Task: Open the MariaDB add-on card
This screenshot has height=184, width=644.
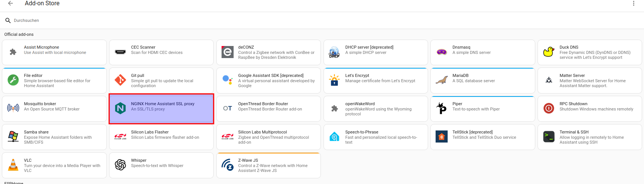Action: [483, 81]
